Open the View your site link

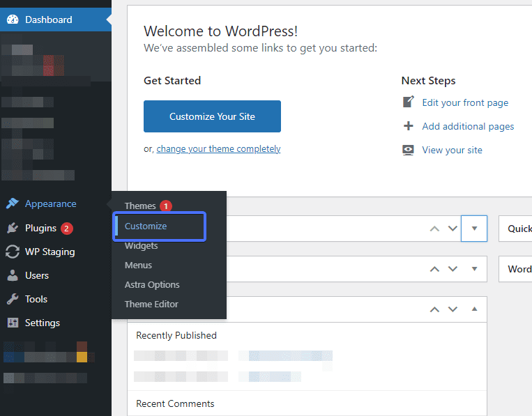tap(452, 150)
